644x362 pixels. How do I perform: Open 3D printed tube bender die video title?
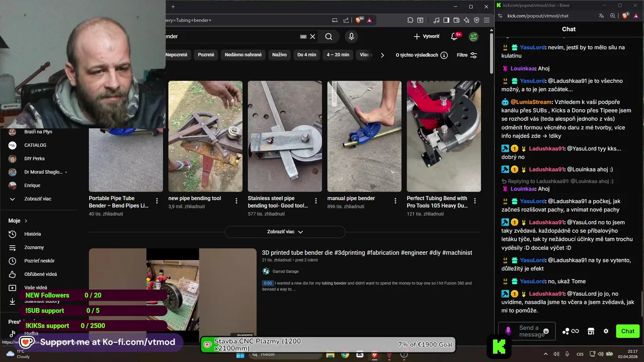[x=367, y=253]
